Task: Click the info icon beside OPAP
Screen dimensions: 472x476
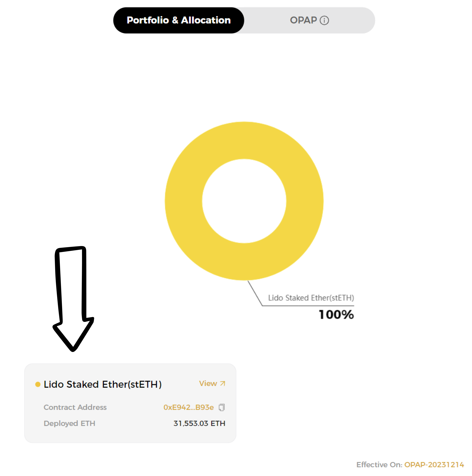Action: [324, 21]
